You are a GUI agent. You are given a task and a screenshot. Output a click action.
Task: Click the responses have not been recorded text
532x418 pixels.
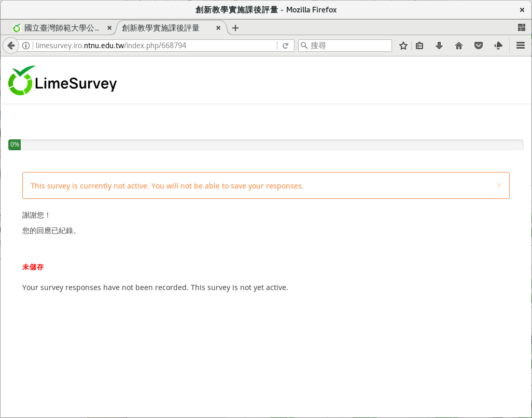[x=155, y=287]
